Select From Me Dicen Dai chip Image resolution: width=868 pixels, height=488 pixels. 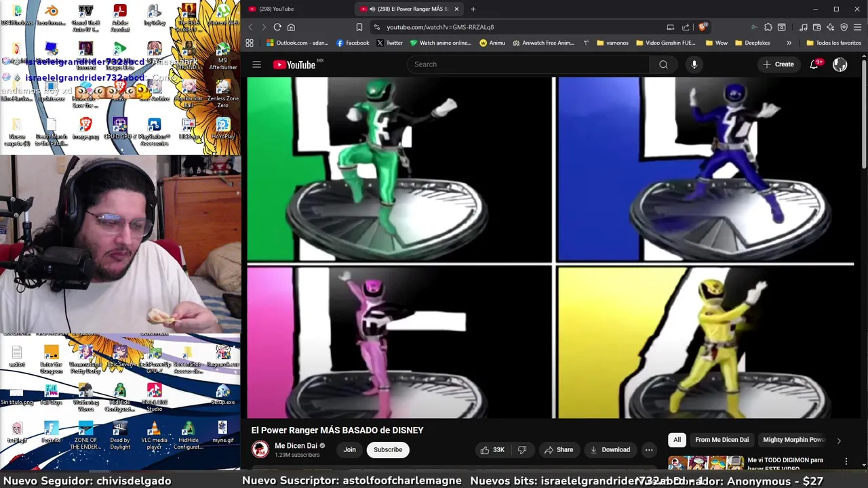click(722, 440)
